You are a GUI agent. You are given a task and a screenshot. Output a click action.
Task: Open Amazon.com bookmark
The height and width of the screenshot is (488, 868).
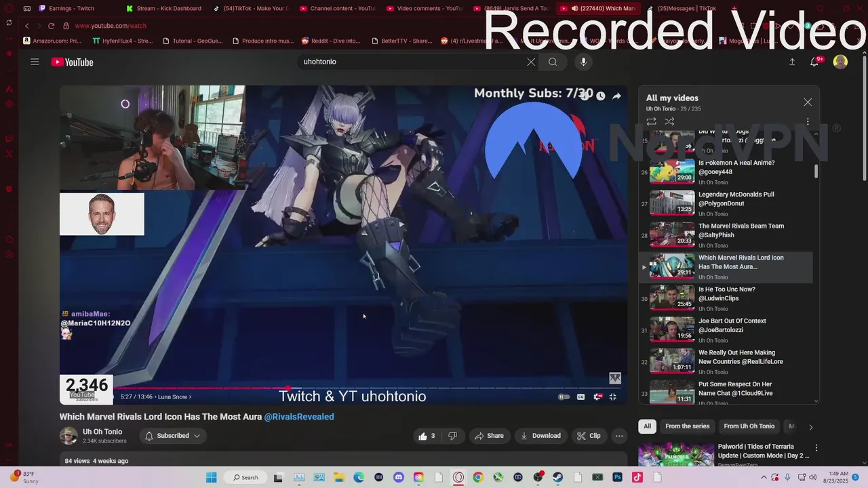point(52,41)
